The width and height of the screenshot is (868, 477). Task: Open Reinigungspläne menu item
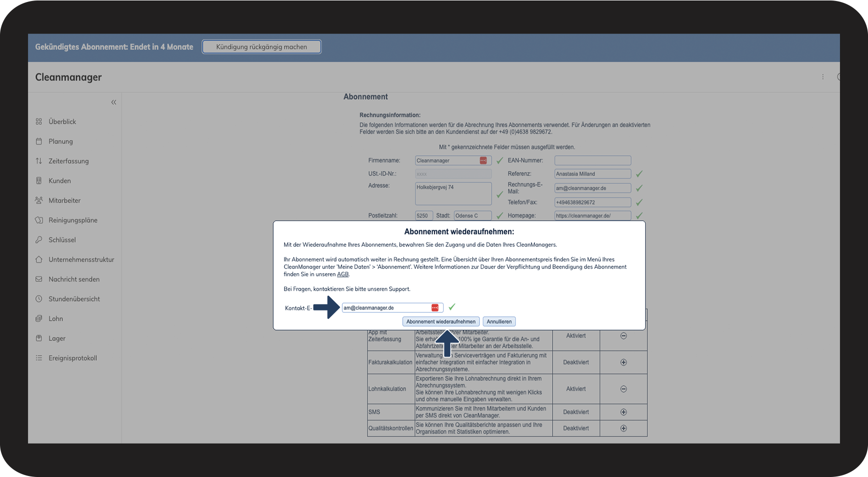(x=73, y=220)
